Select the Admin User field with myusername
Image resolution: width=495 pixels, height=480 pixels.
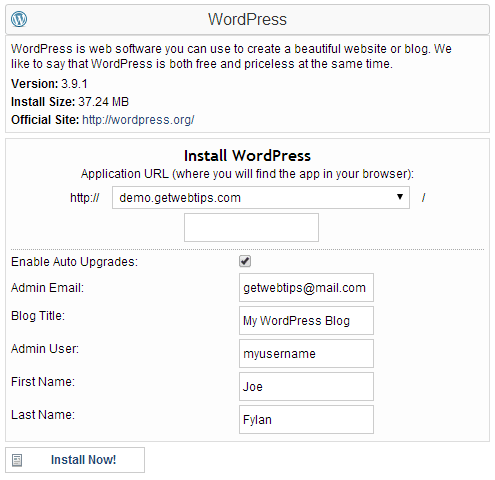click(x=306, y=354)
